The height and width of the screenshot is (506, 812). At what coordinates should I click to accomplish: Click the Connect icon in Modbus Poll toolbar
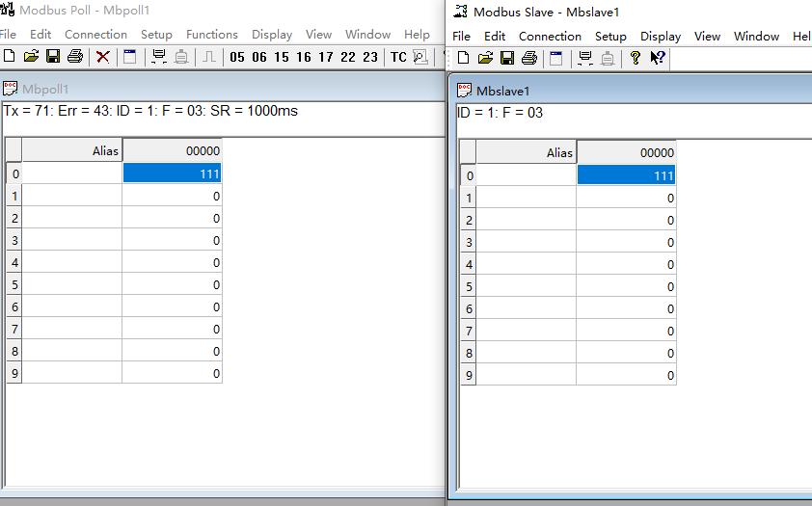tap(159, 57)
